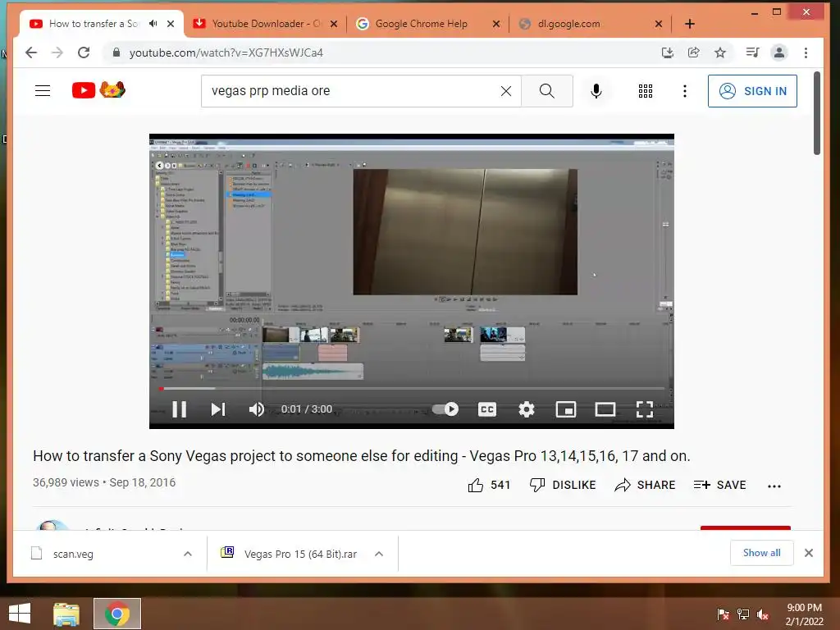The width and height of the screenshot is (840, 630).
Task: Click the video title text
Action: [362, 456]
